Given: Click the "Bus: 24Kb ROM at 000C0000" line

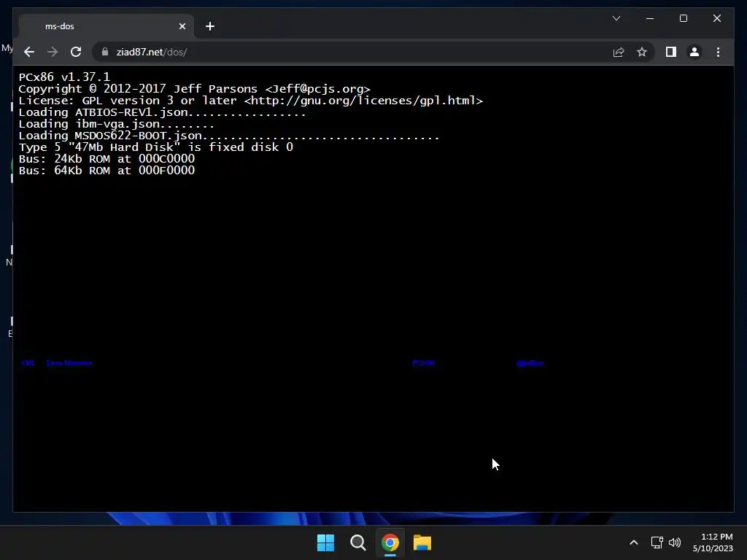Looking at the screenshot, I should 107,158.
